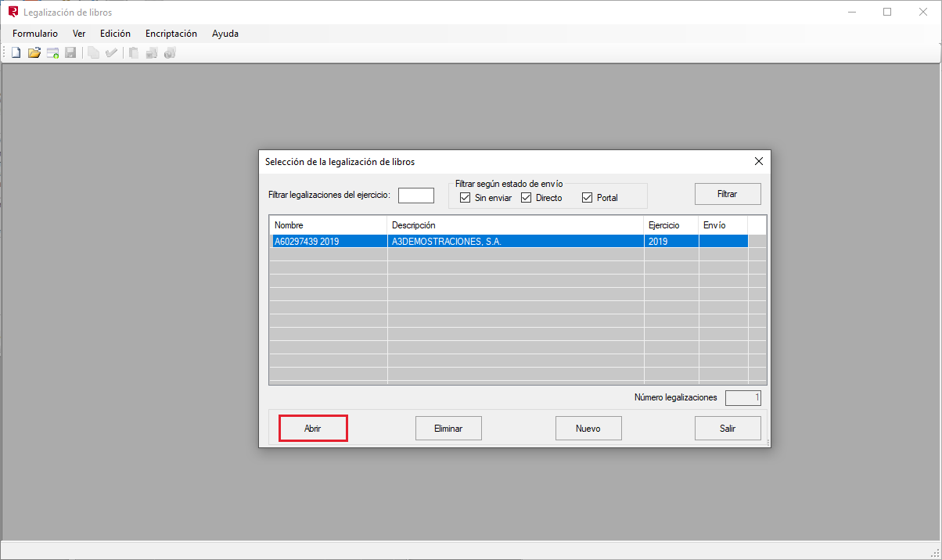Viewport: 942px width, 560px height.
Task: Sort by the Nombre column header
Action: coord(328,225)
